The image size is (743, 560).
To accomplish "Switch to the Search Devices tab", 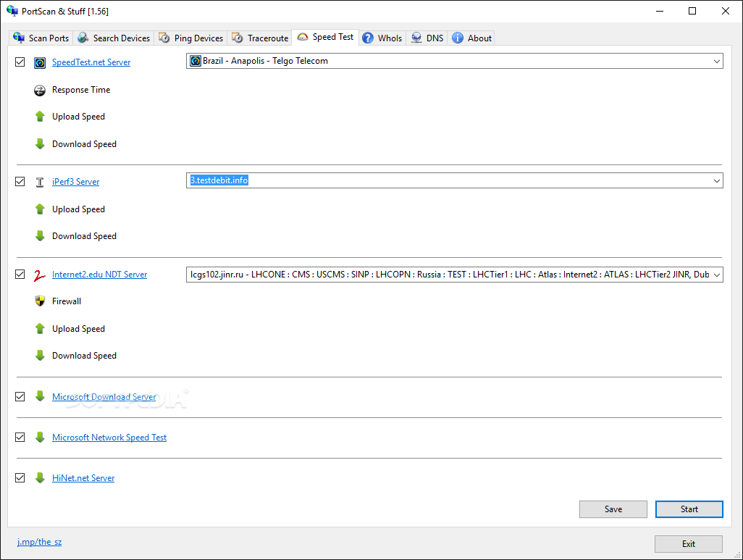I will click(x=114, y=38).
